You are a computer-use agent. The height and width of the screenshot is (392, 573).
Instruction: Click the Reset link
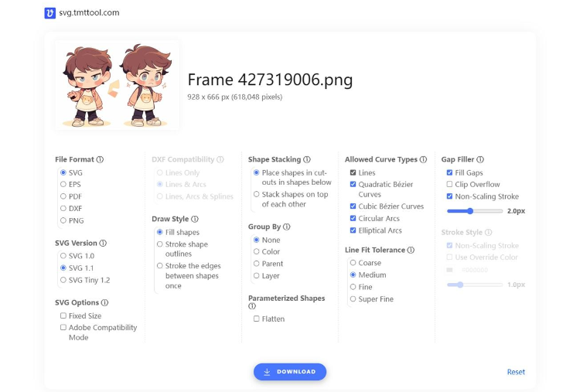[x=516, y=372]
